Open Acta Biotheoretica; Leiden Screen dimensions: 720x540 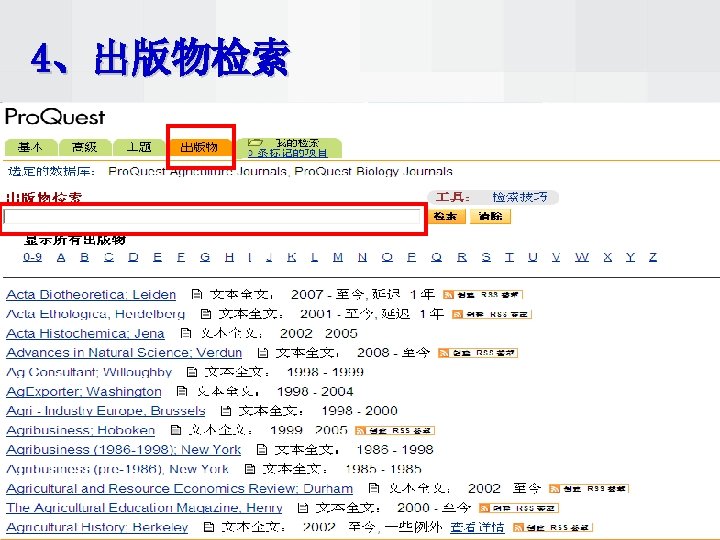coord(91,294)
